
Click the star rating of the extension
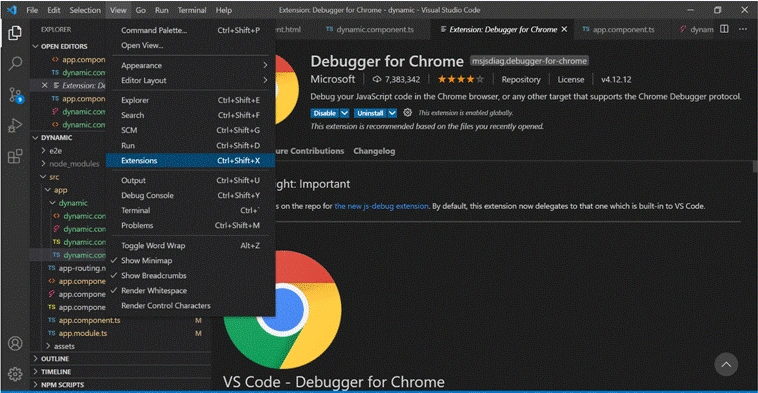point(460,79)
